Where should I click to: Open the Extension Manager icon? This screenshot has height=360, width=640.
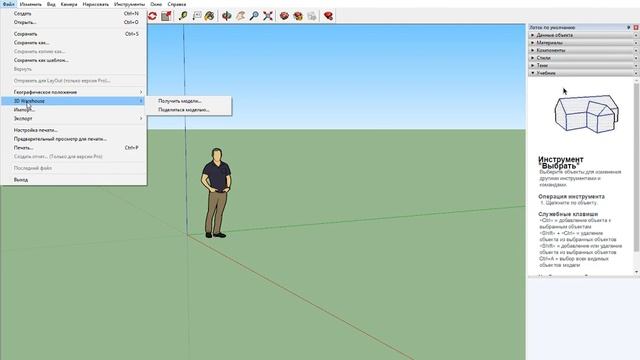[x=328, y=16]
